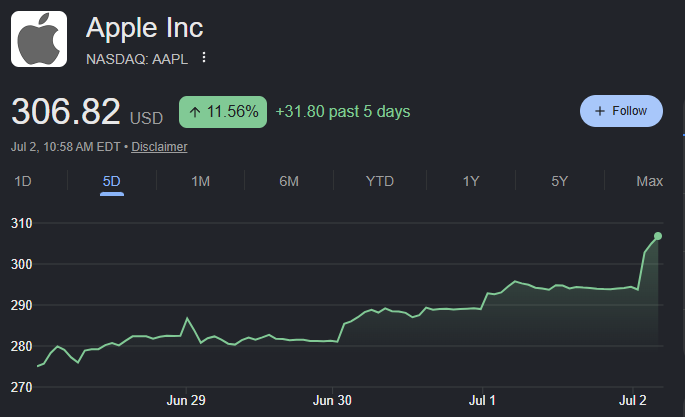Click the NASDAQ: AAPL ticker text

tap(137, 59)
